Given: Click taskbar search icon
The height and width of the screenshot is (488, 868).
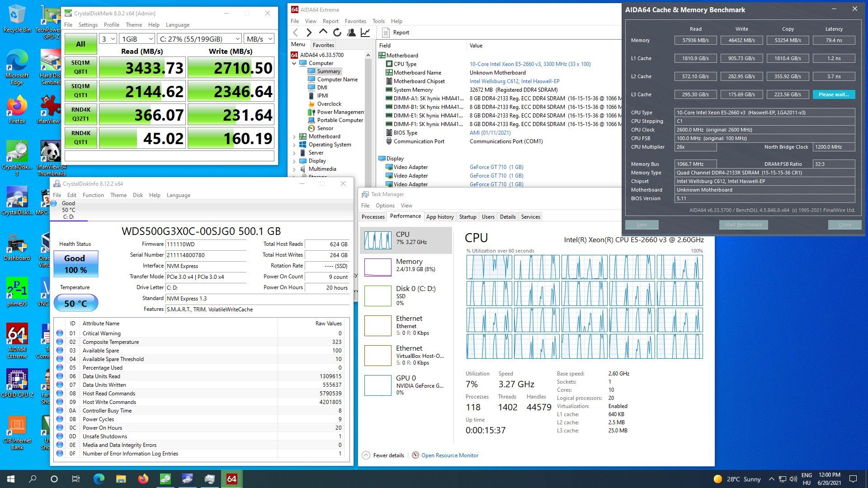Looking at the screenshot, I should coord(33,479).
